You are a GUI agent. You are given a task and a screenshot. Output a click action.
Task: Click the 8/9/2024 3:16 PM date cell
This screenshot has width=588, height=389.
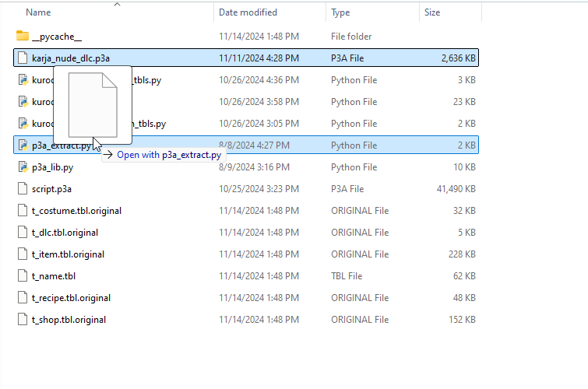coord(254,166)
